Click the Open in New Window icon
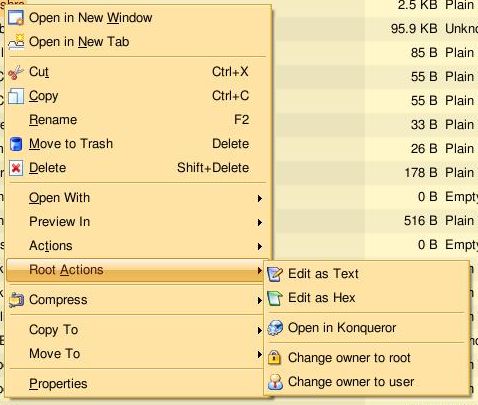This screenshot has height=405, width=478. coord(16,18)
